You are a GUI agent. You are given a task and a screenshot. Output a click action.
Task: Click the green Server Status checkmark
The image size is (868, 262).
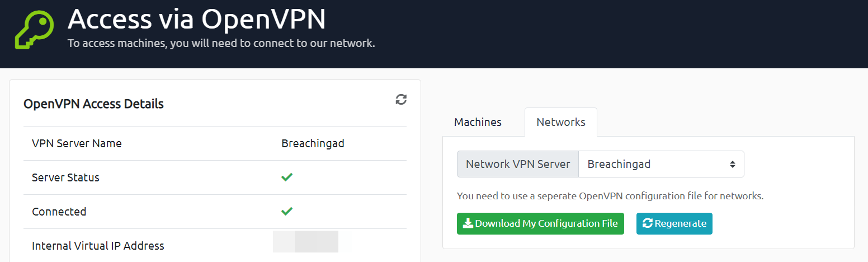tap(287, 177)
